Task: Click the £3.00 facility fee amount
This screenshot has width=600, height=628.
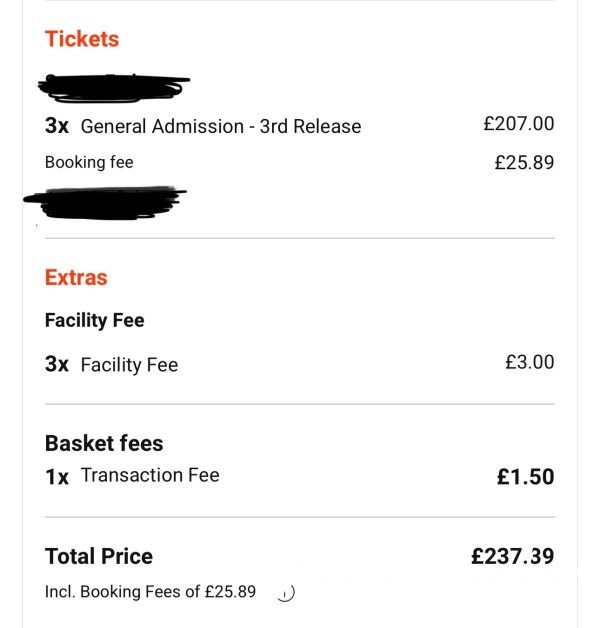Action: coord(530,362)
